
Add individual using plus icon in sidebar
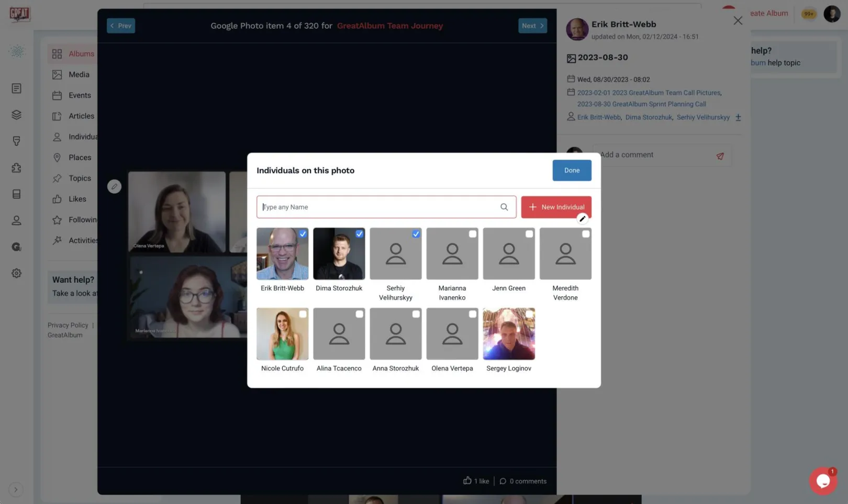[x=738, y=118]
